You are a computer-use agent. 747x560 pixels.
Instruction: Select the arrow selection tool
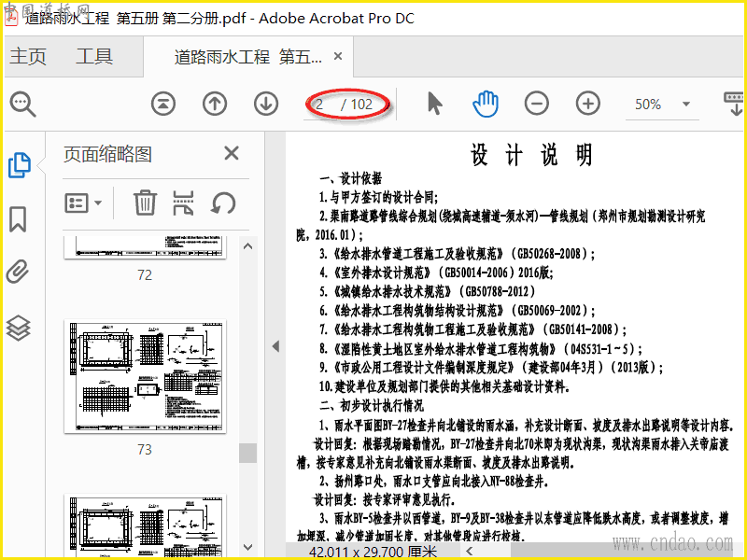point(434,104)
